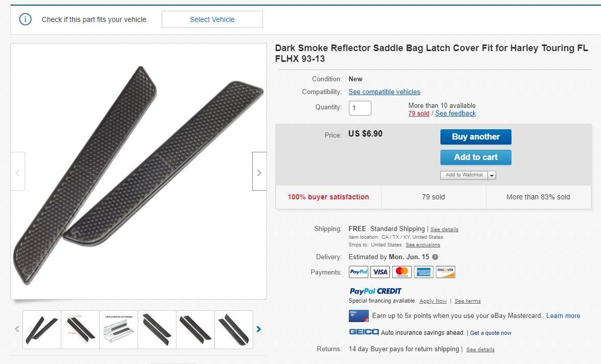
Task: Show next product image with right arrow
Action: (x=259, y=172)
